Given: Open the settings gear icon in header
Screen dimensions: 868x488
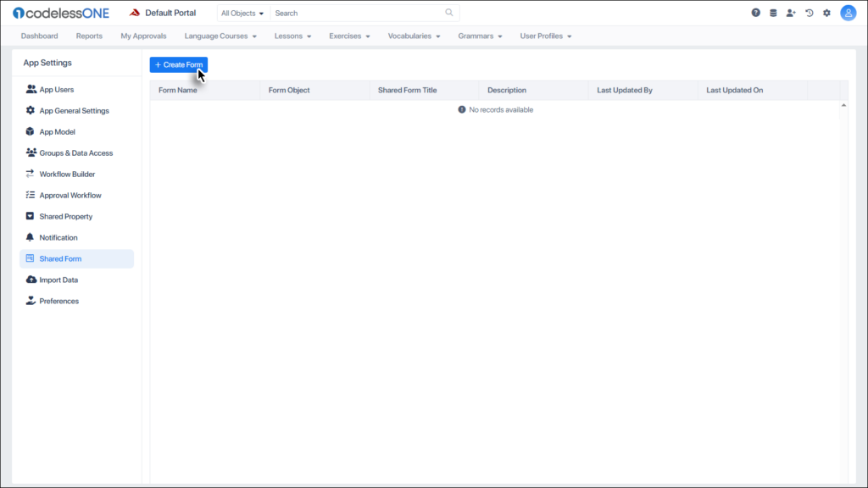Looking at the screenshot, I should point(827,13).
